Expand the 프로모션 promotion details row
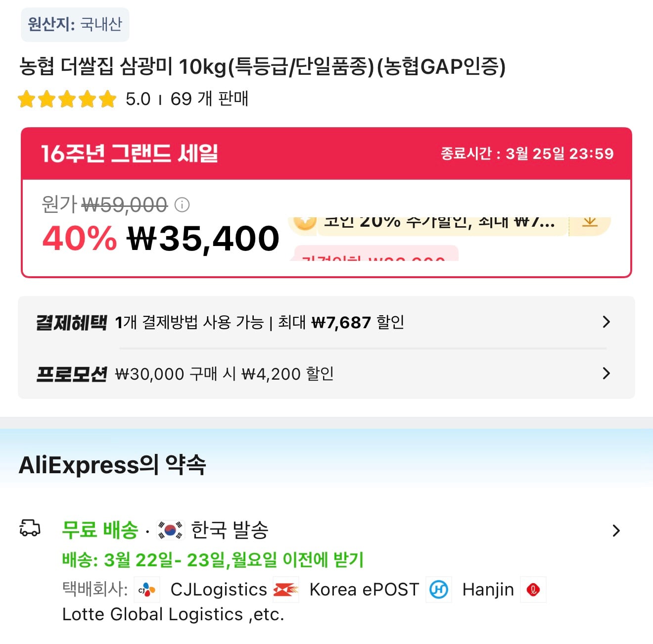 [x=606, y=374]
